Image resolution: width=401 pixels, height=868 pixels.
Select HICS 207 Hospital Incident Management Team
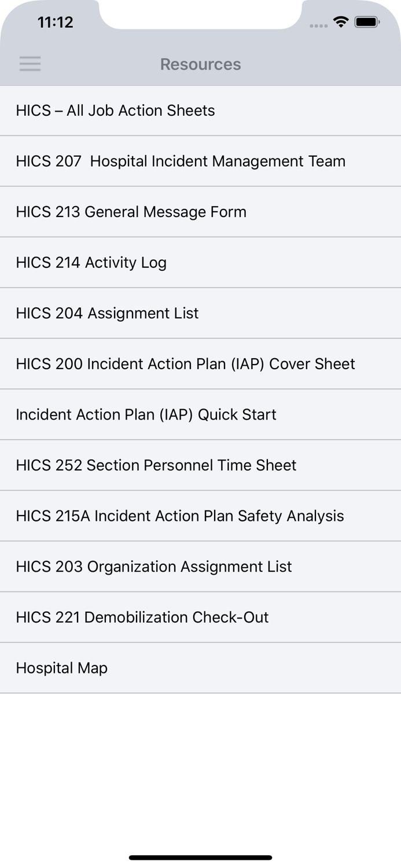click(181, 161)
